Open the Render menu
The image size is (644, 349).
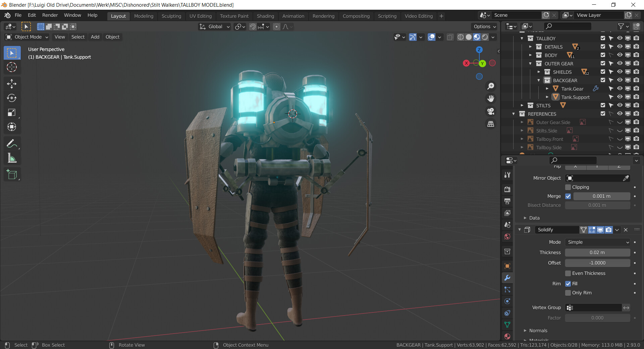point(50,15)
